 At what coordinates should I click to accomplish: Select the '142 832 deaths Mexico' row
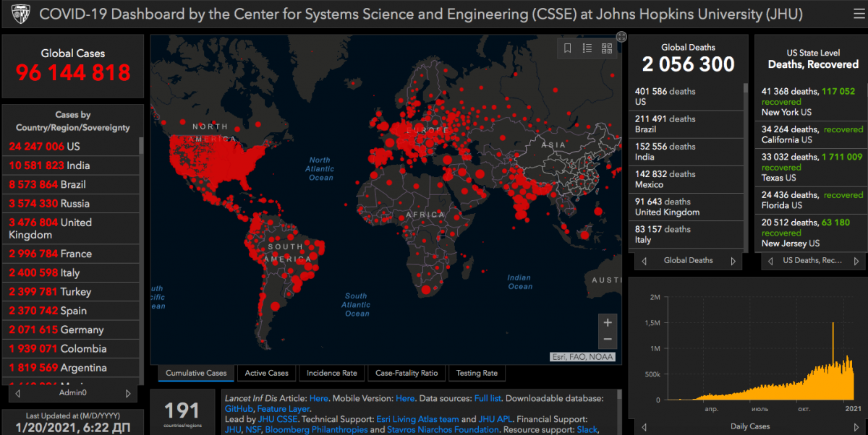pyautogui.click(x=687, y=179)
